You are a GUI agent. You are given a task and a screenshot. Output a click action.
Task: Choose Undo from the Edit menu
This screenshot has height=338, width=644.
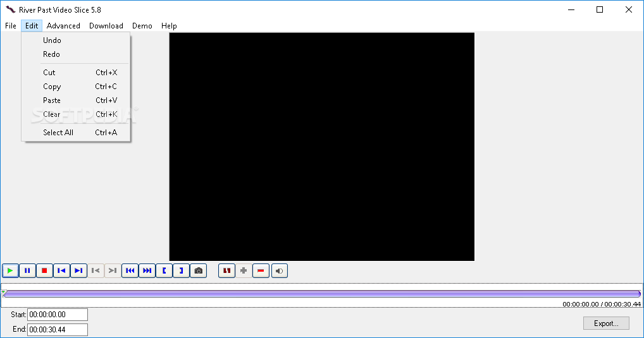[76, 40]
